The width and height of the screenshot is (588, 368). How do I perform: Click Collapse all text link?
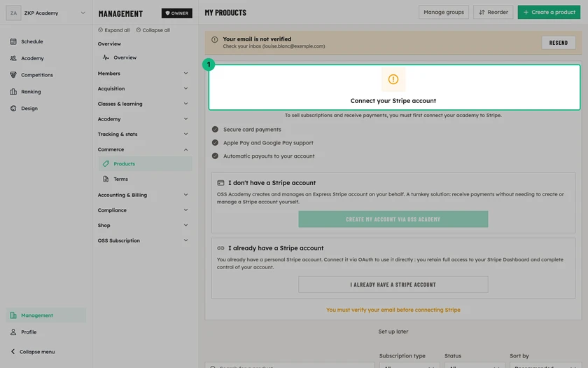click(x=156, y=30)
